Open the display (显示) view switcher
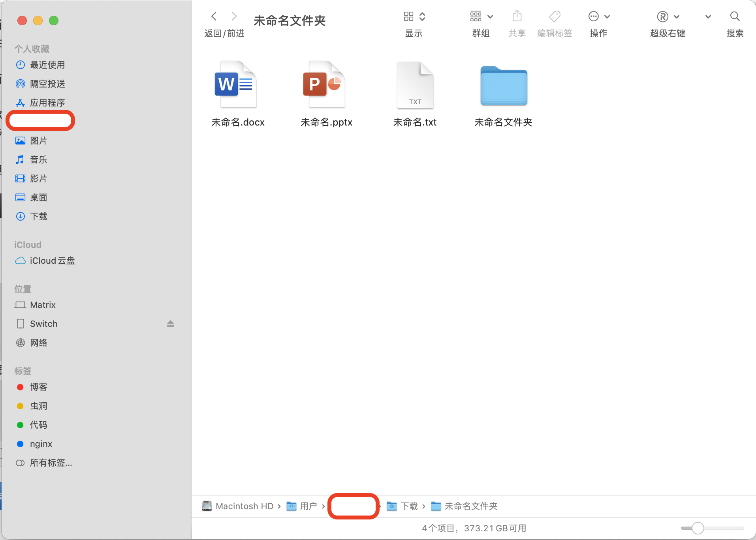Screen dimensions: 756x540 pos(414,16)
